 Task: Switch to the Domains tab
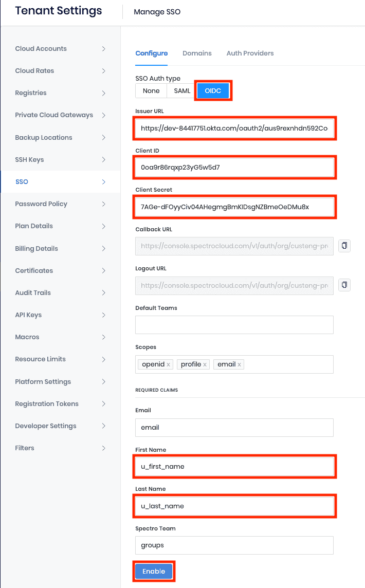coord(197,53)
